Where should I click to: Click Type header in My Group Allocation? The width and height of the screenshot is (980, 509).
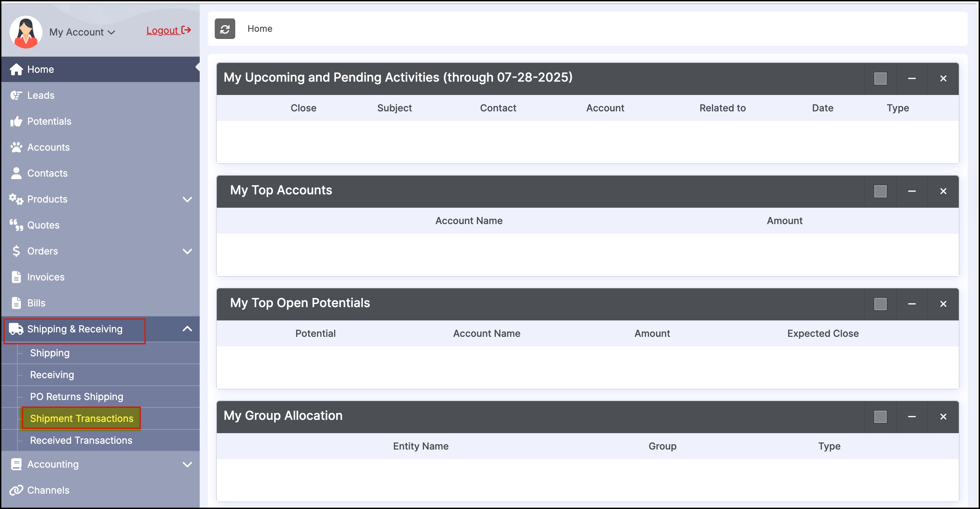click(x=829, y=446)
